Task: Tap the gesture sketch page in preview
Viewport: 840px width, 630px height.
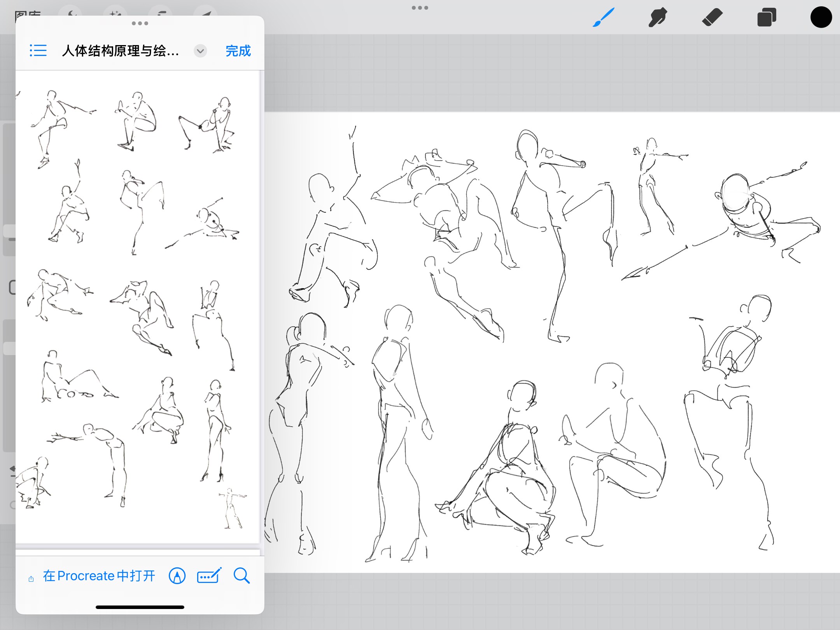Action: point(137,307)
